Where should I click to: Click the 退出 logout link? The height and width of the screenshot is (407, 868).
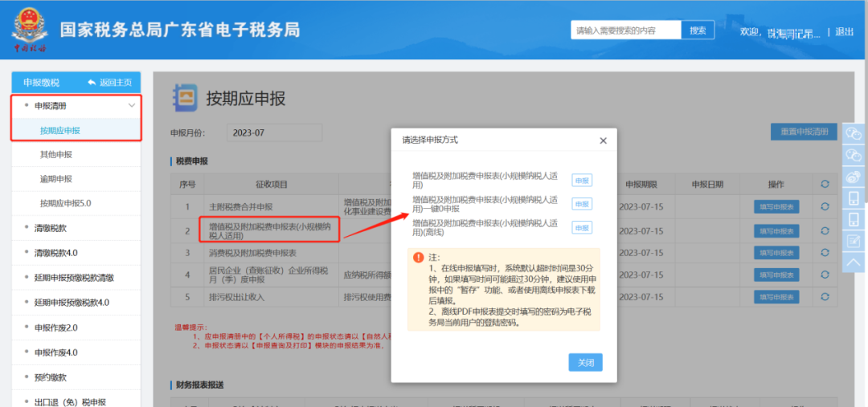pos(844,31)
